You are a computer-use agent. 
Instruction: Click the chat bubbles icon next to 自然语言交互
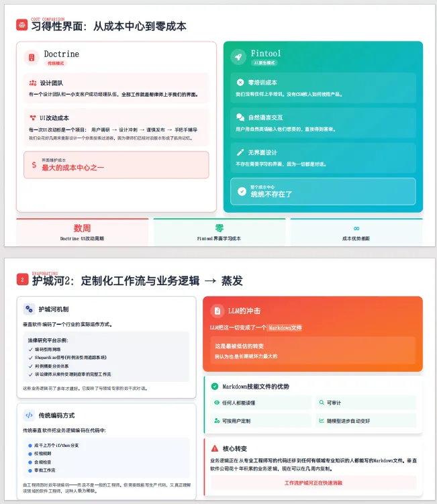(x=240, y=117)
